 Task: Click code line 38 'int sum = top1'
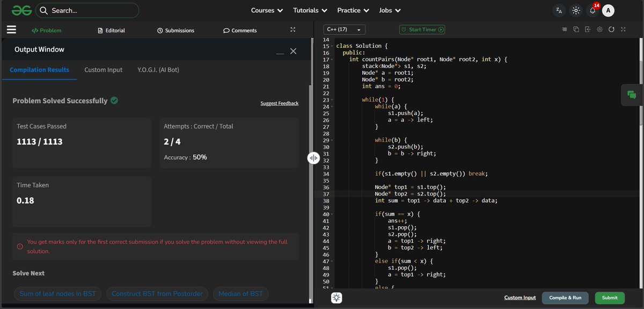pyautogui.click(x=436, y=200)
